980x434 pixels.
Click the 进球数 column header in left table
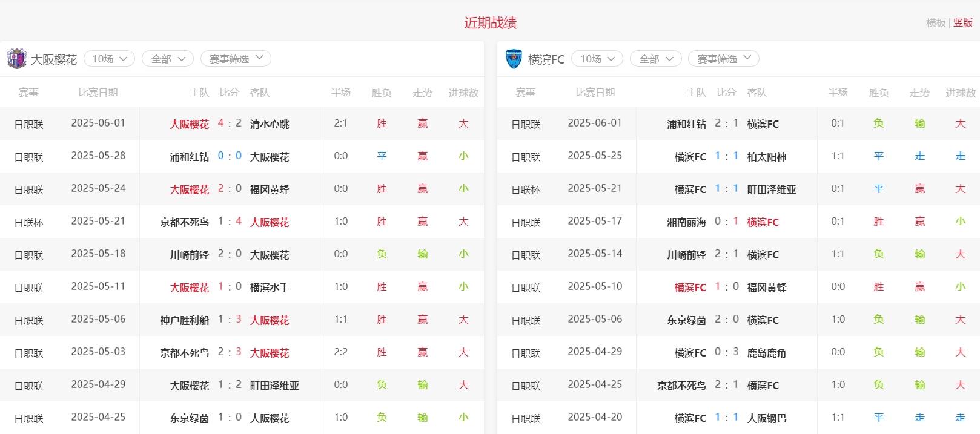[x=463, y=93]
